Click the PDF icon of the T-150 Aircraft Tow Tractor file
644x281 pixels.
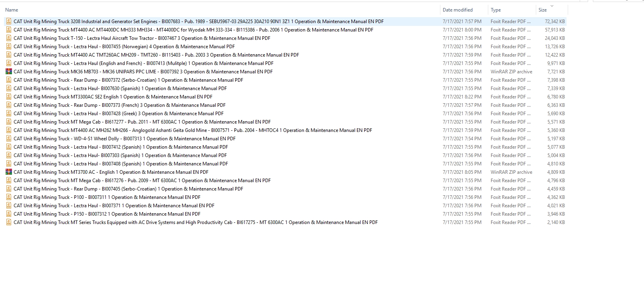pyautogui.click(x=9, y=38)
